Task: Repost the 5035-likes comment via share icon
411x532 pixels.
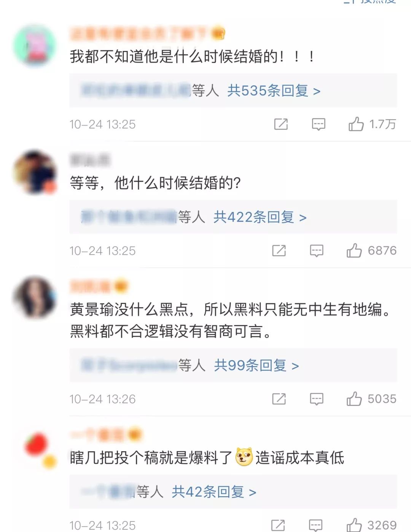Action: [x=279, y=399]
